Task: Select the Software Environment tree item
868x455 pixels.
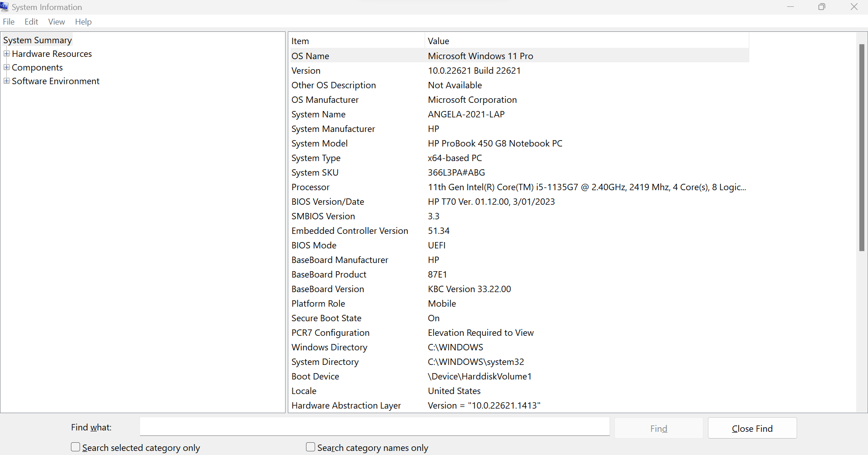Action: tap(55, 81)
